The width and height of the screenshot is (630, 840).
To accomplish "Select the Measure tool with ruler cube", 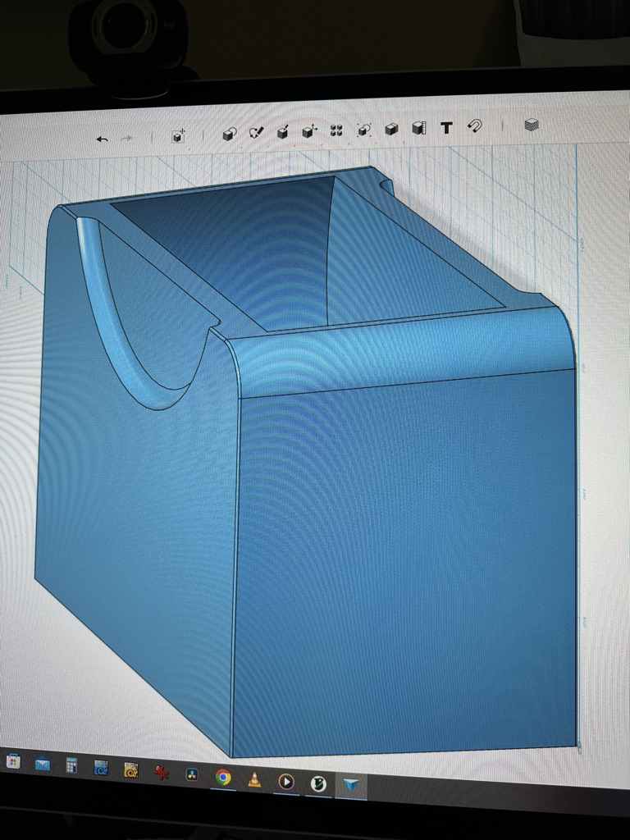I will [x=419, y=128].
